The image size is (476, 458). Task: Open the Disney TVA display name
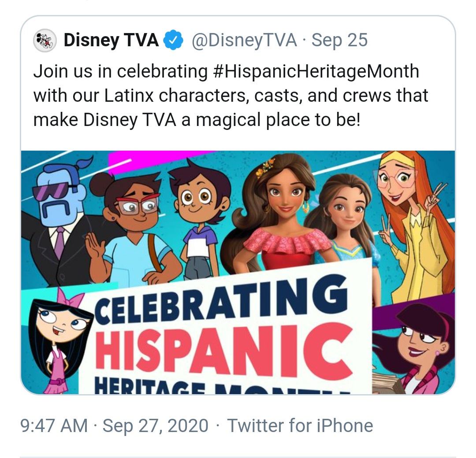coord(111,40)
